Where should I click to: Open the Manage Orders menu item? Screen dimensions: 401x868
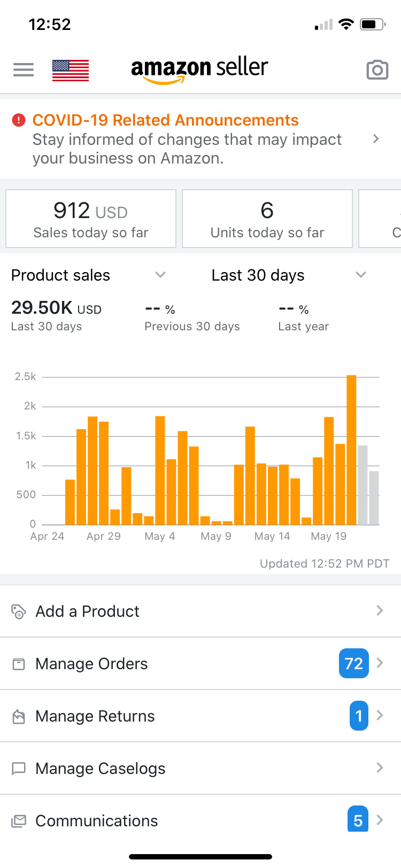92,664
